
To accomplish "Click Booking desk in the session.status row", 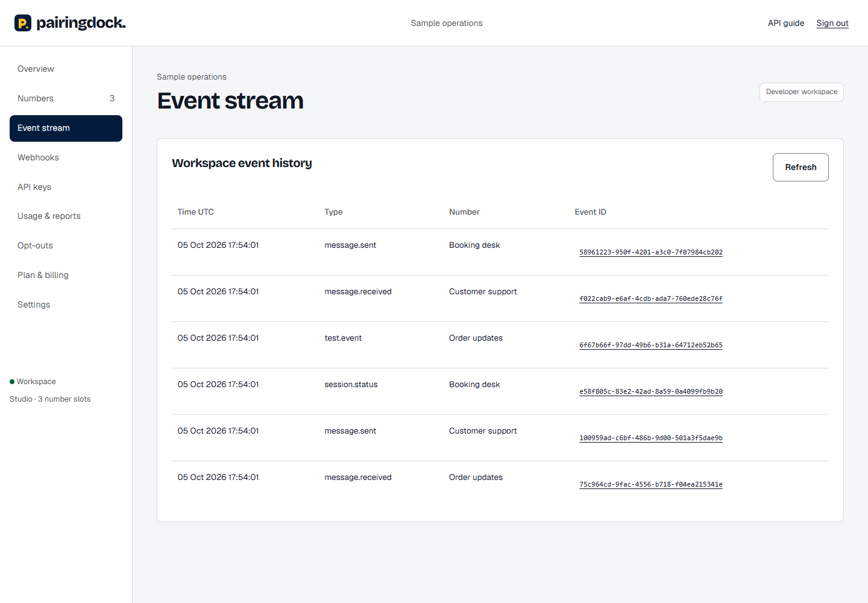I will pos(474,385).
